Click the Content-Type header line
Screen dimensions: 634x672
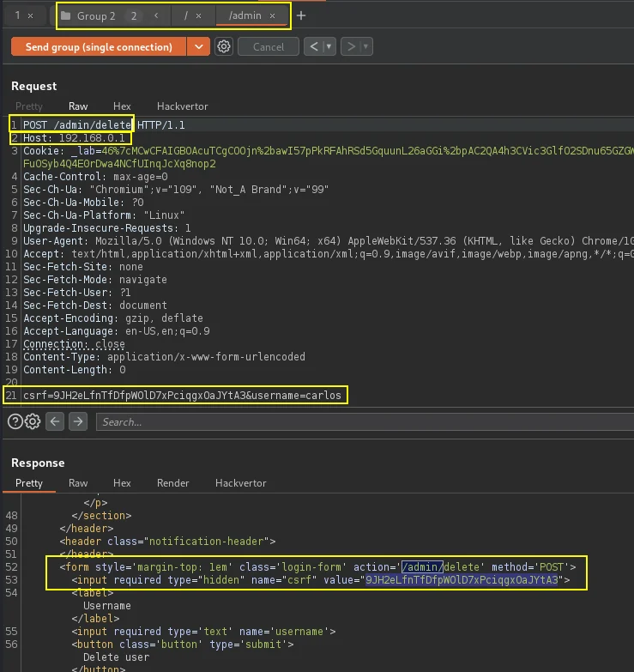coord(164,356)
